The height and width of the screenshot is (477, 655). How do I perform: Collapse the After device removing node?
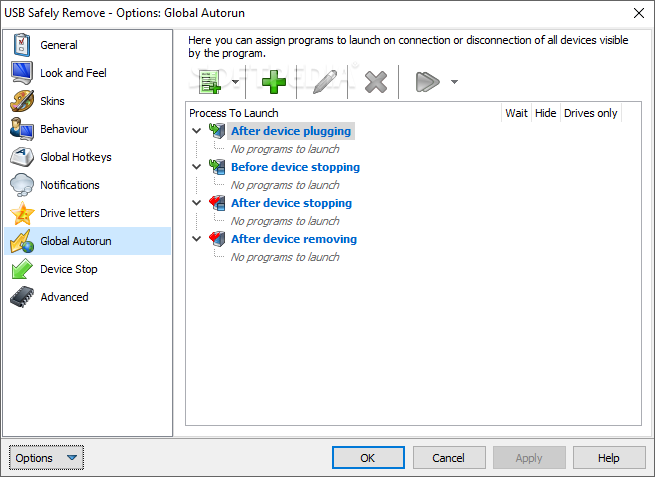click(196, 238)
